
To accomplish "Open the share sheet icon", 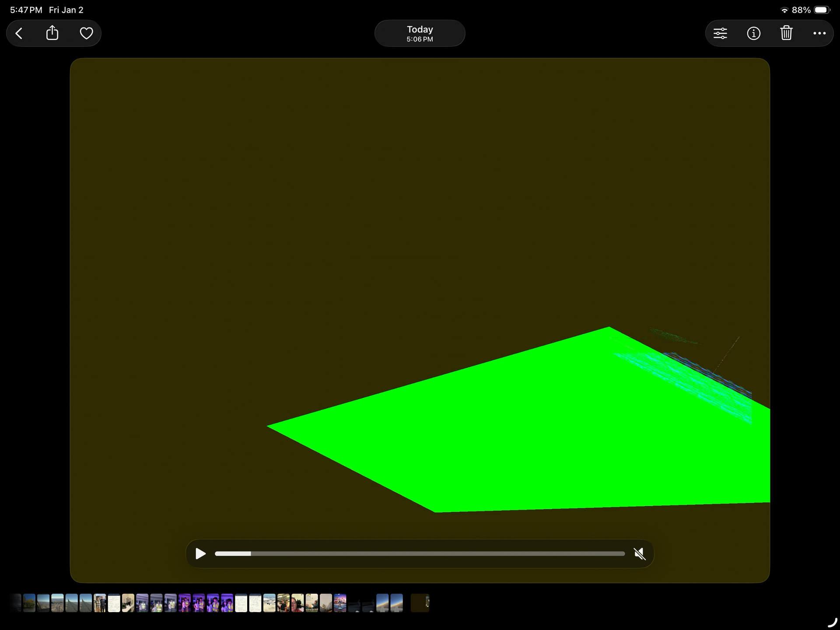I will 52,33.
